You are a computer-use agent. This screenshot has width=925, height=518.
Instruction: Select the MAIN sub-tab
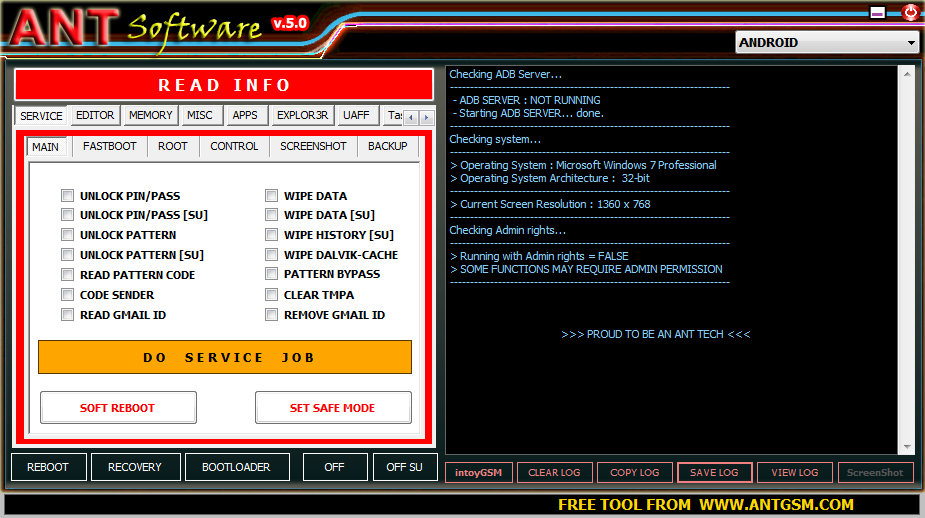point(45,147)
